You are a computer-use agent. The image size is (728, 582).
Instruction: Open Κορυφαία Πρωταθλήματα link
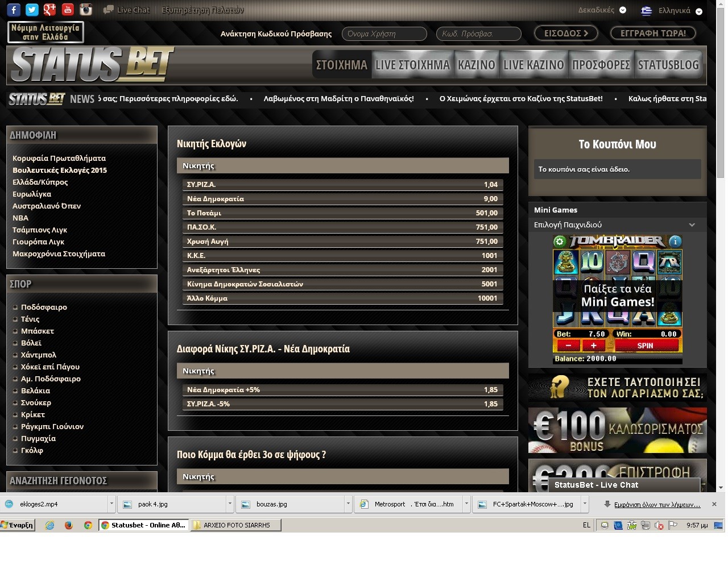[x=59, y=158]
